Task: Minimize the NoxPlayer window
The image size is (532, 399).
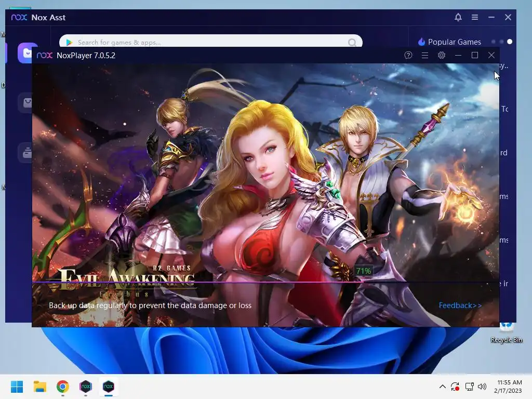Action: click(x=458, y=55)
